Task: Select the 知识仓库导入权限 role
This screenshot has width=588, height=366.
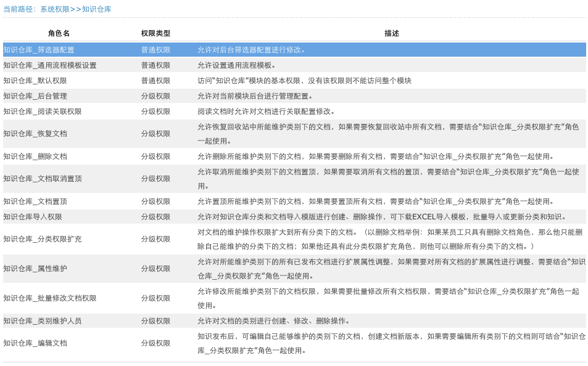Action: tap(33, 216)
